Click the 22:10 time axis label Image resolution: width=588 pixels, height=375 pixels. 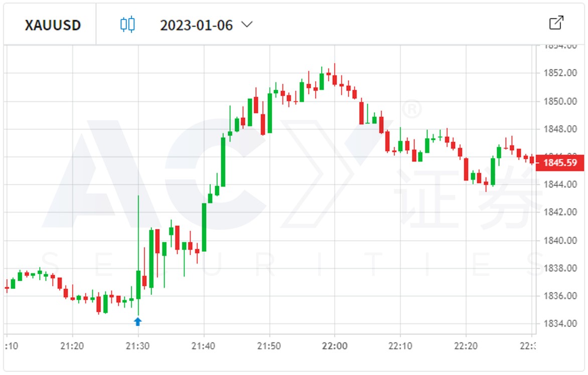click(400, 346)
